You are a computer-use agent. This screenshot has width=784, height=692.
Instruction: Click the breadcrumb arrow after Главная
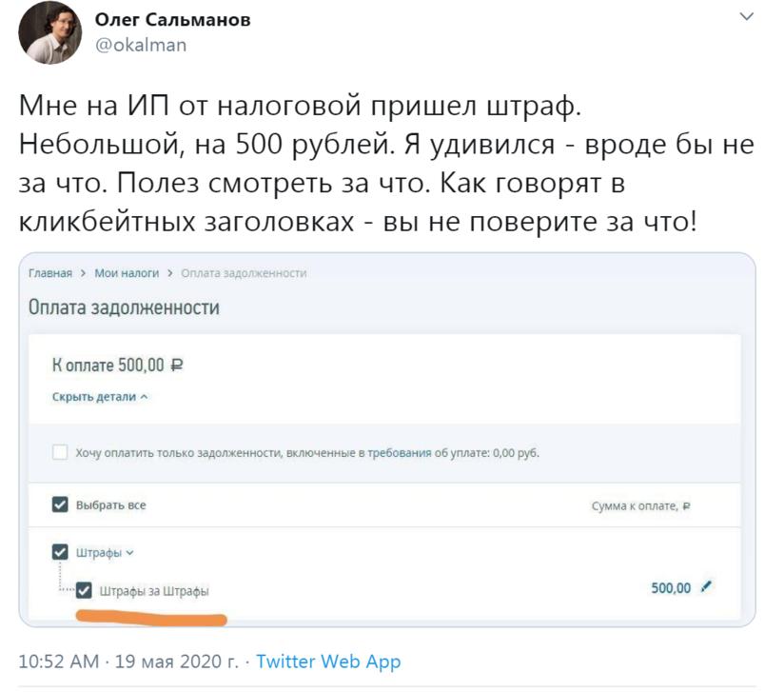click(83, 273)
